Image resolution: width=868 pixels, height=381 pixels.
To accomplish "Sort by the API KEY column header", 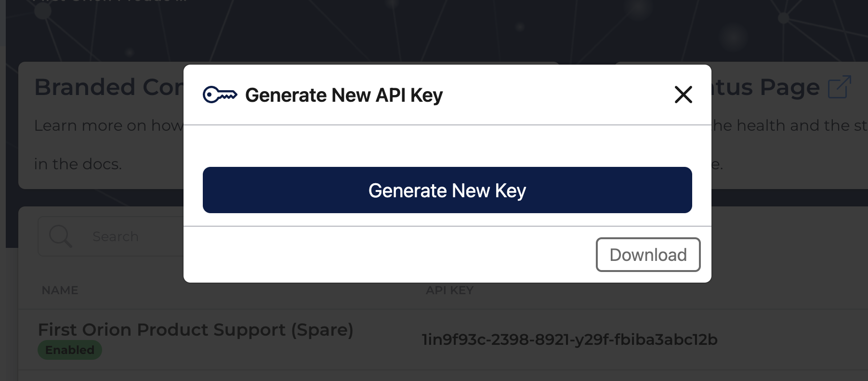I will 449,290.
